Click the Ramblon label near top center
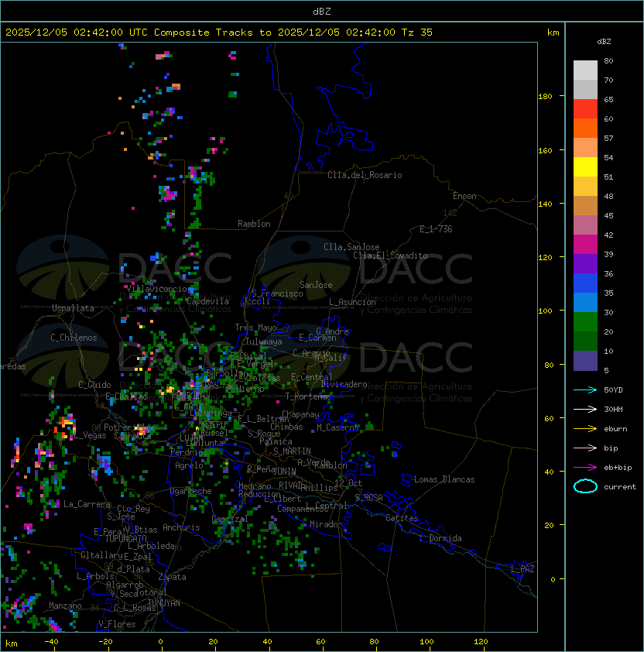The height and width of the screenshot is (652, 644). coord(254,224)
